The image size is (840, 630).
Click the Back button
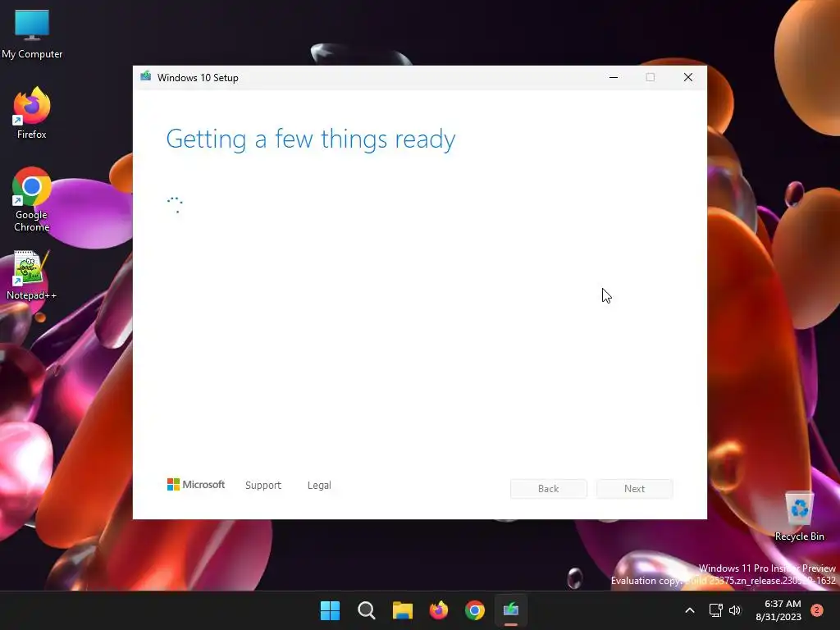549,489
